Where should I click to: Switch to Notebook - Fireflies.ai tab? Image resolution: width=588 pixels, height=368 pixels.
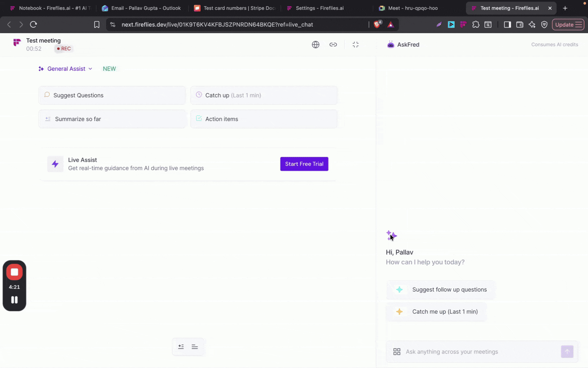51,8
